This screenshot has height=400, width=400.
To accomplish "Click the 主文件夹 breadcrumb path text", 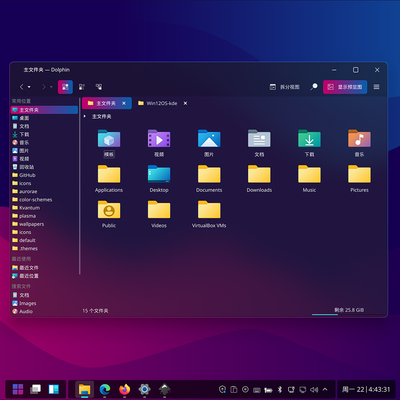I will [102, 116].
